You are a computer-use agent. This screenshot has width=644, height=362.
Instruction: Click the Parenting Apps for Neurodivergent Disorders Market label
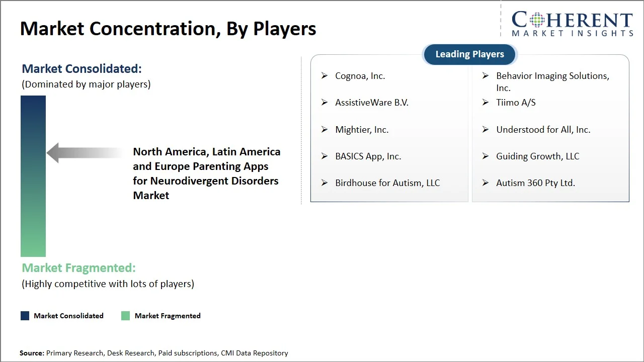click(x=207, y=173)
